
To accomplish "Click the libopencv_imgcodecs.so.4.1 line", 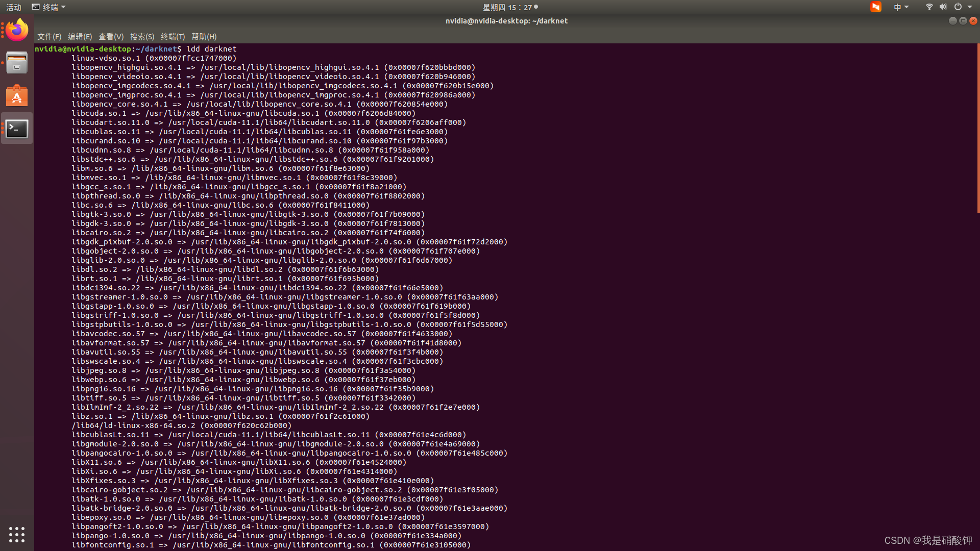I will click(283, 86).
